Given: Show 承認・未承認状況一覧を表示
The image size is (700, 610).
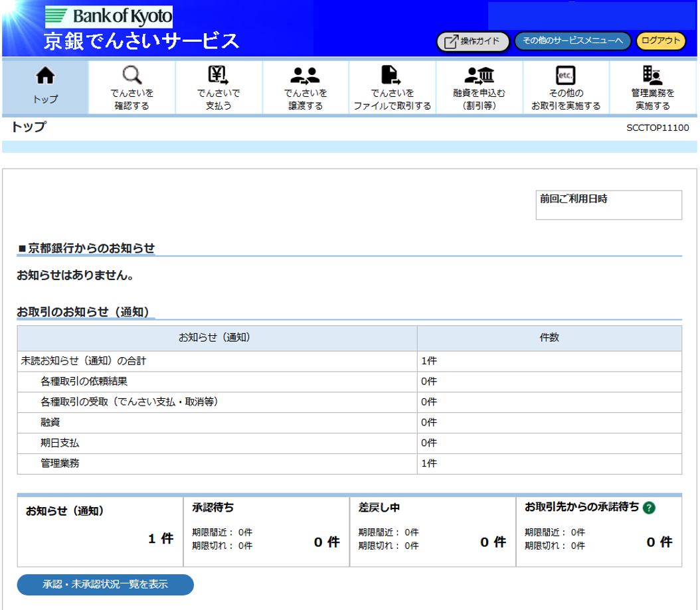Looking at the screenshot, I should (x=105, y=585).
